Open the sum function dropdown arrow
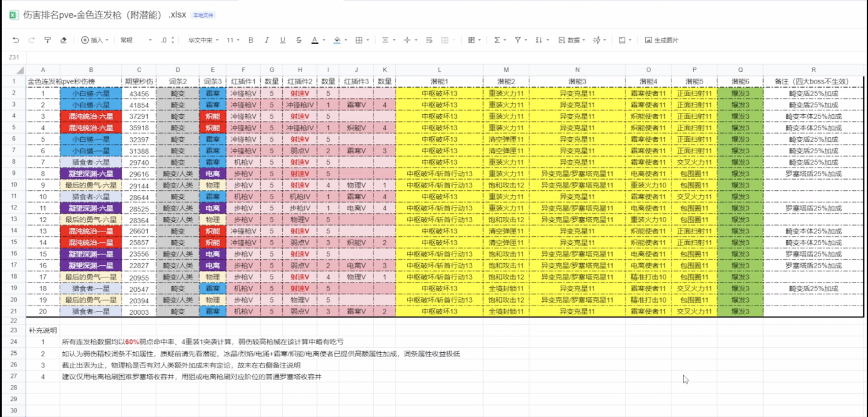The height and width of the screenshot is (417, 868). pos(505,40)
